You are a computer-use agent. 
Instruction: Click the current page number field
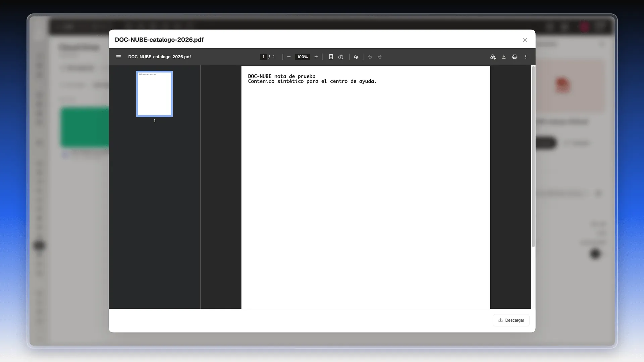(263, 57)
